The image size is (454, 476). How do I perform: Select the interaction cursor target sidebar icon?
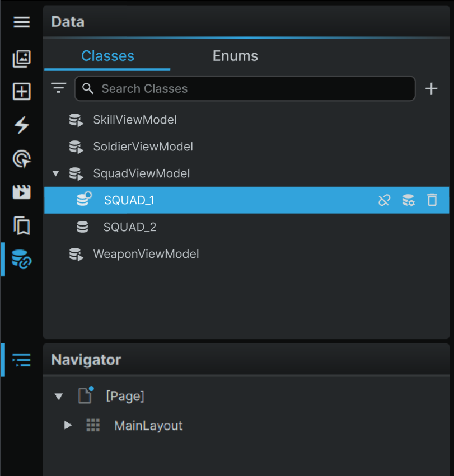coord(22,158)
